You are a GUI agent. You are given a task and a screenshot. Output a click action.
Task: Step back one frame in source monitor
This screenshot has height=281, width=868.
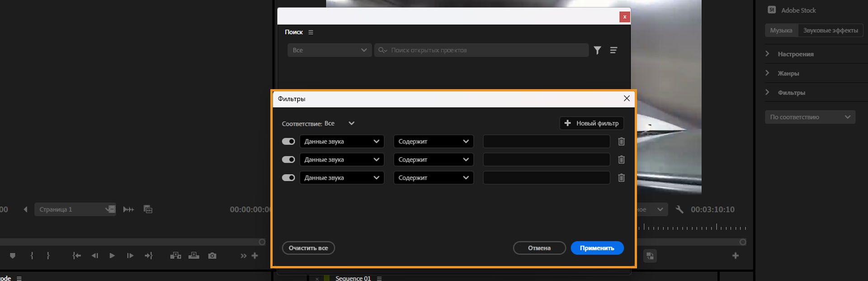point(94,256)
